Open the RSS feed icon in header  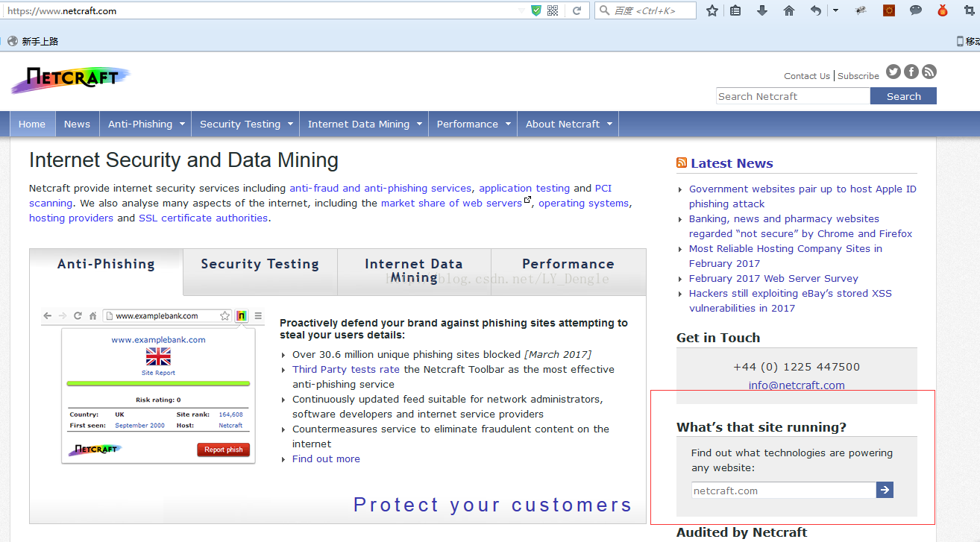(929, 72)
